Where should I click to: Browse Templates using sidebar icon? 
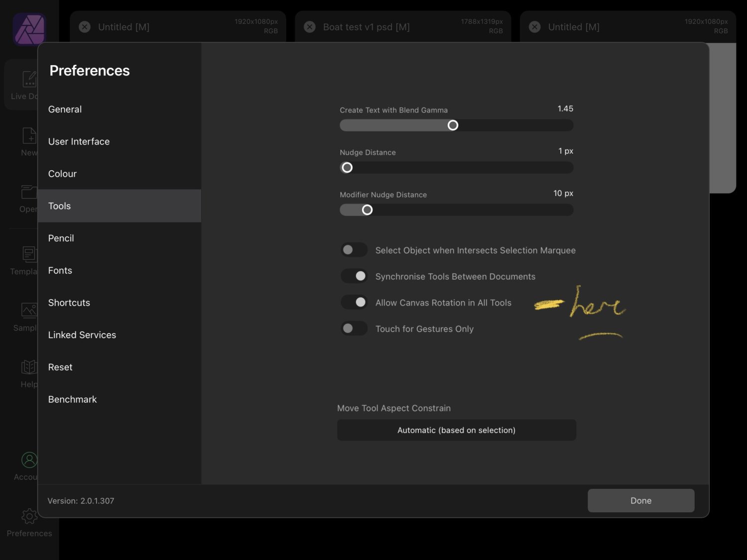coord(28,254)
